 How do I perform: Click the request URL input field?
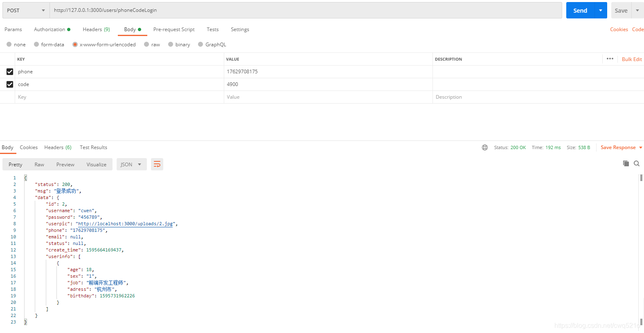(306, 10)
